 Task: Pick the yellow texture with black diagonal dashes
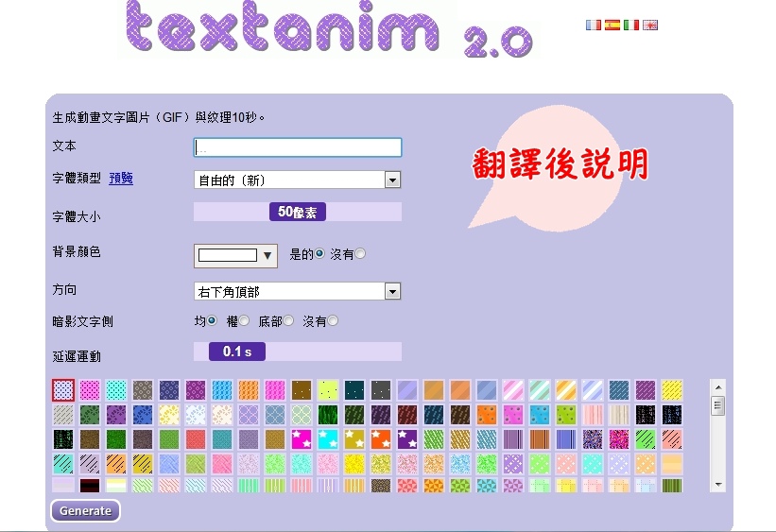672,390
